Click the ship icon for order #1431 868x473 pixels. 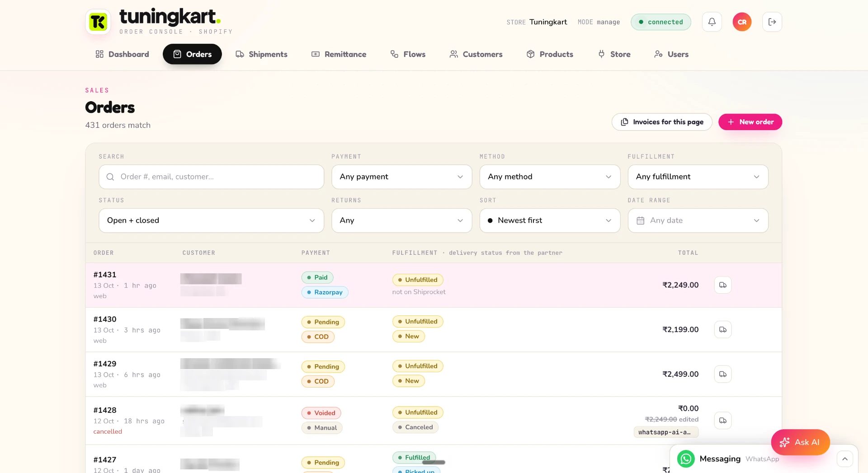[723, 285]
